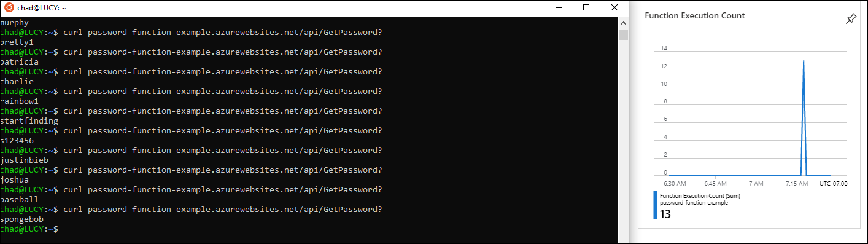868x244 pixels.
Task: Click the terminal scrollbar up arrow
Action: coord(623,22)
